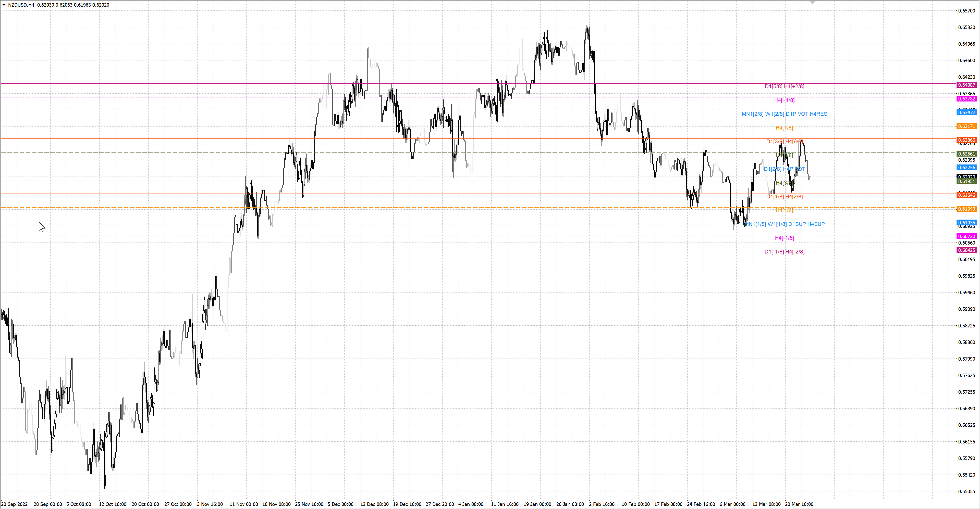
Task: Click the H4[+1/8] level label
Action: click(x=785, y=100)
